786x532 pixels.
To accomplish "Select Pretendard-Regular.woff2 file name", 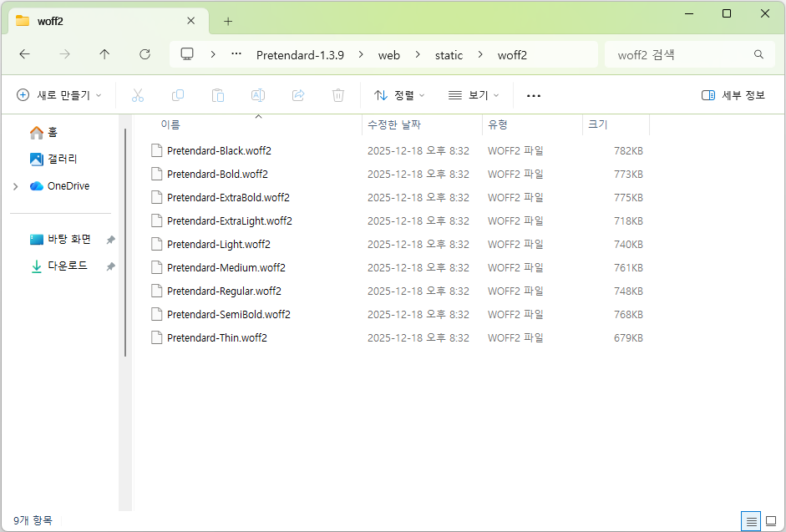I will pyautogui.click(x=224, y=291).
